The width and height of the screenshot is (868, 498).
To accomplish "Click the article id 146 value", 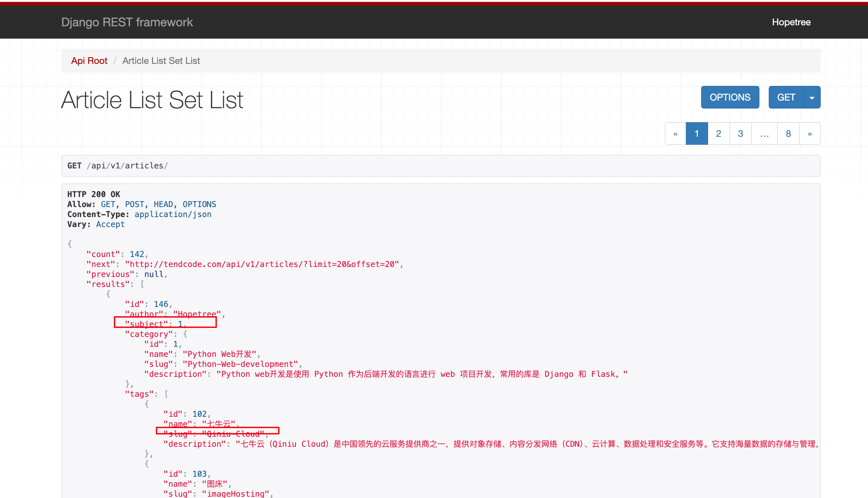I will (161, 304).
